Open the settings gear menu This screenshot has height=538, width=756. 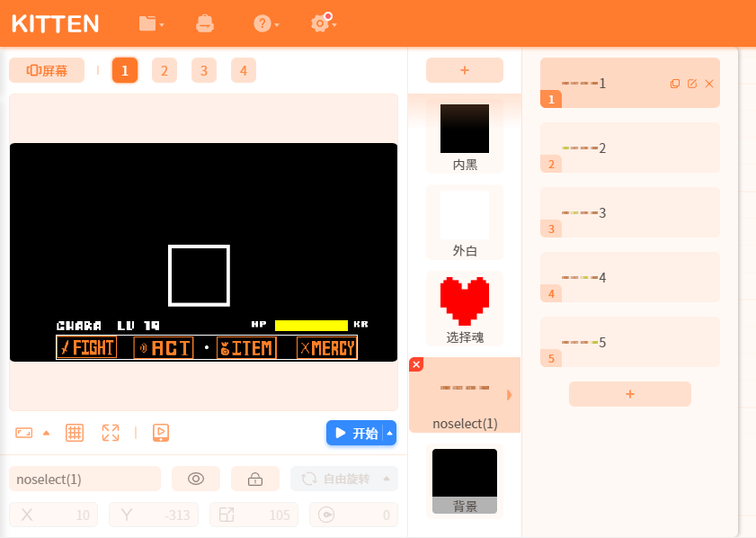pos(320,23)
